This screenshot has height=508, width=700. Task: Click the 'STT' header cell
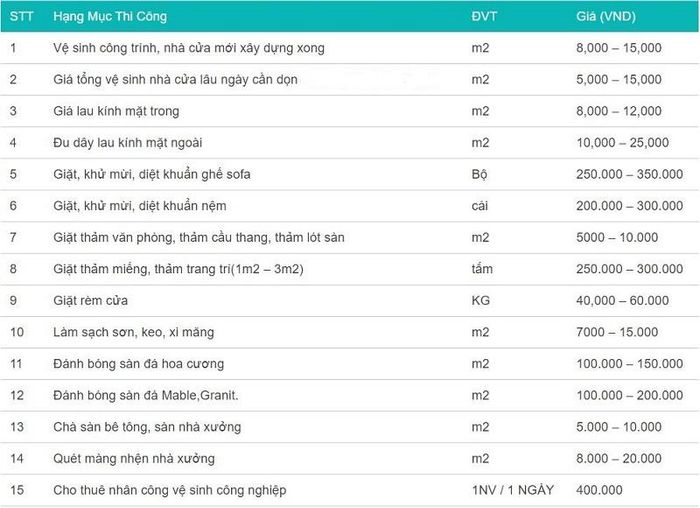(21, 17)
